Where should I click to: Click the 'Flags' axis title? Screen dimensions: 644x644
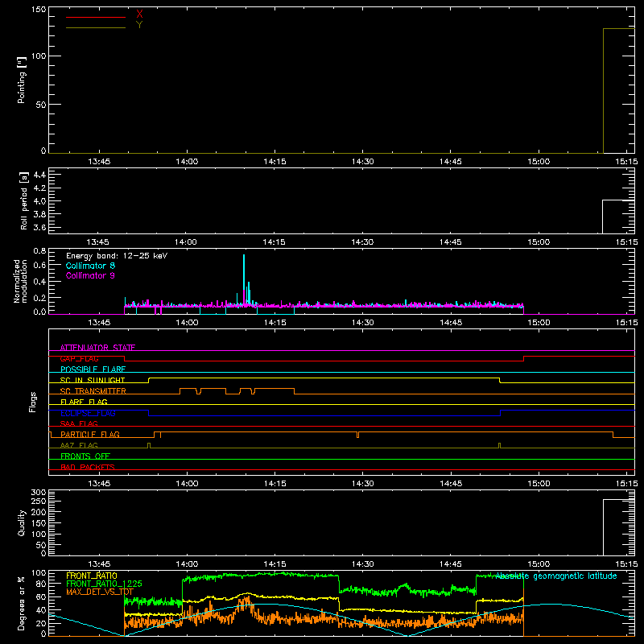click(32, 402)
